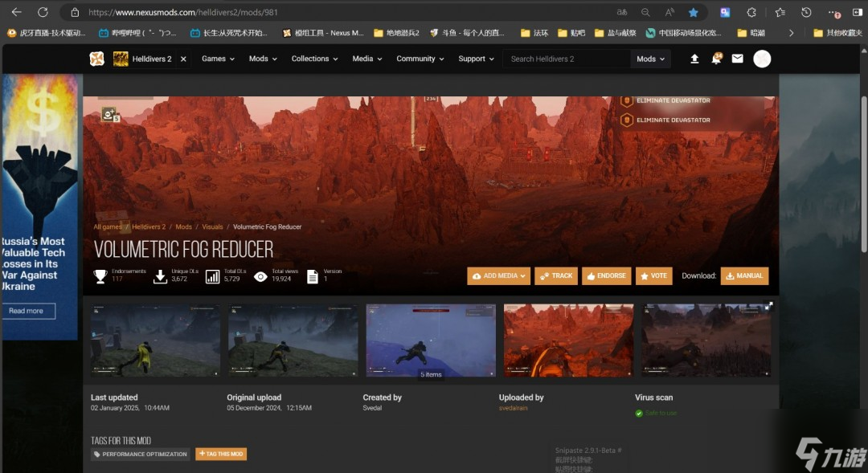Click the Performance Optimization tag
Viewport: 868px width, 473px height.
[x=141, y=455]
